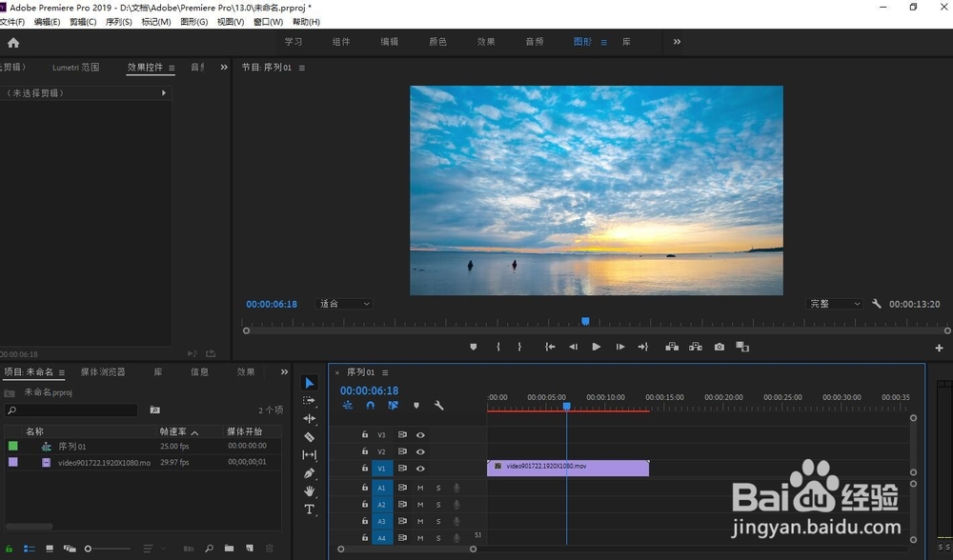The image size is (953, 560).
Task: Toggle V2 track output eye
Action: (x=420, y=451)
